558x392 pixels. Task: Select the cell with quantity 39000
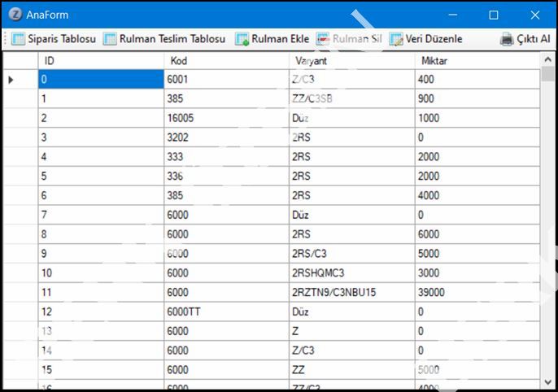tap(477, 292)
